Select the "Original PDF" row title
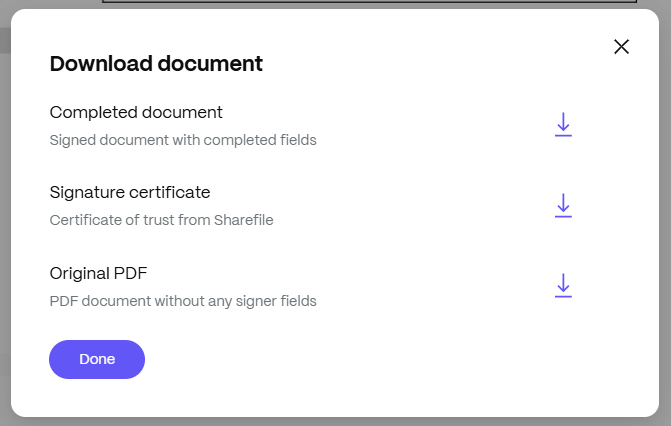 pos(99,272)
